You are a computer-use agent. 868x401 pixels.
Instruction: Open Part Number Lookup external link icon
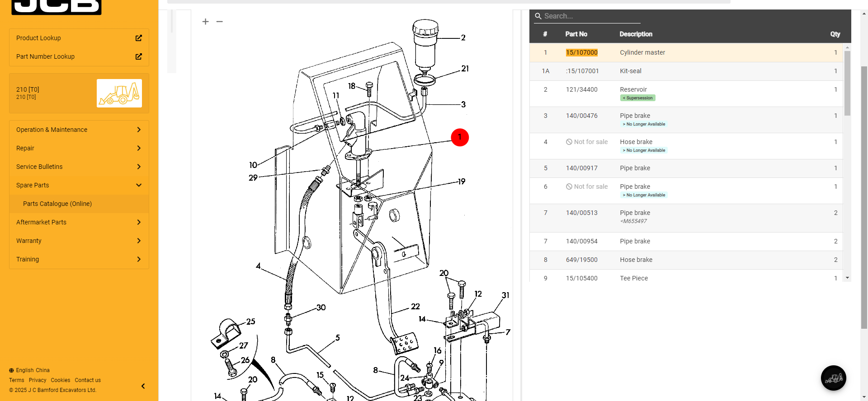pyautogui.click(x=139, y=56)
